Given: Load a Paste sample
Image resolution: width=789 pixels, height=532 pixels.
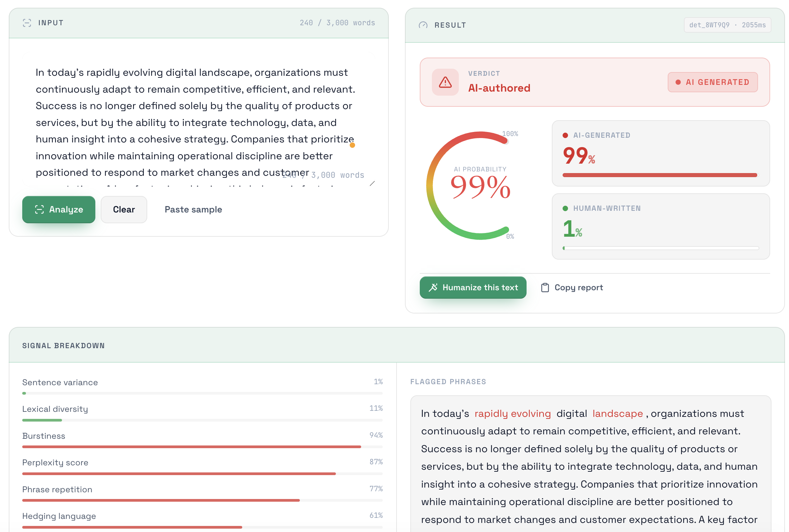Looking at the screenshot, I should coord(193,209).
